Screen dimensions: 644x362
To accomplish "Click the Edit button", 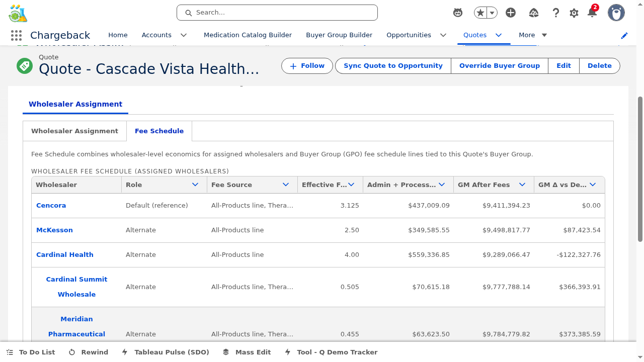I will 563,66.
